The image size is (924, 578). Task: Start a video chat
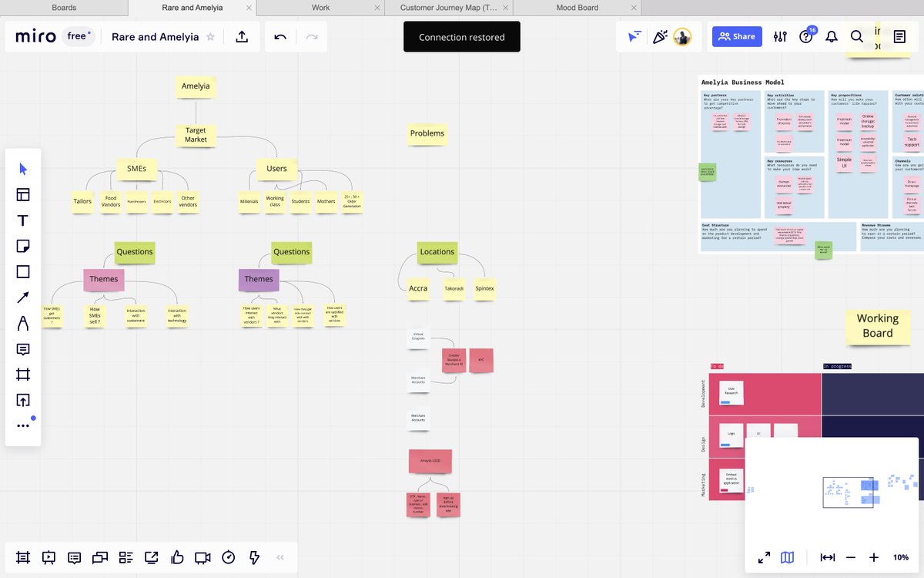(203, 557)
